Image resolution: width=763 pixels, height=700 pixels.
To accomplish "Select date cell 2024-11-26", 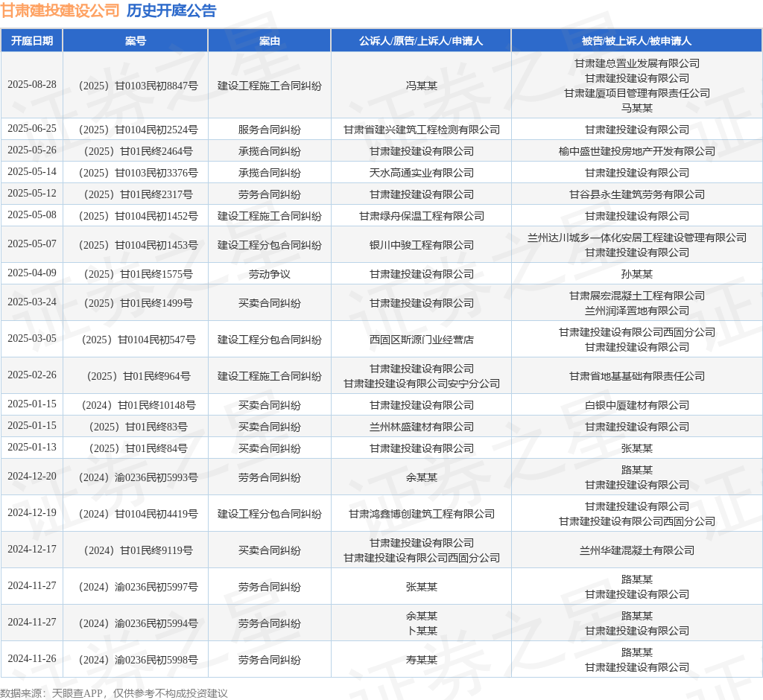I will 32,658.
